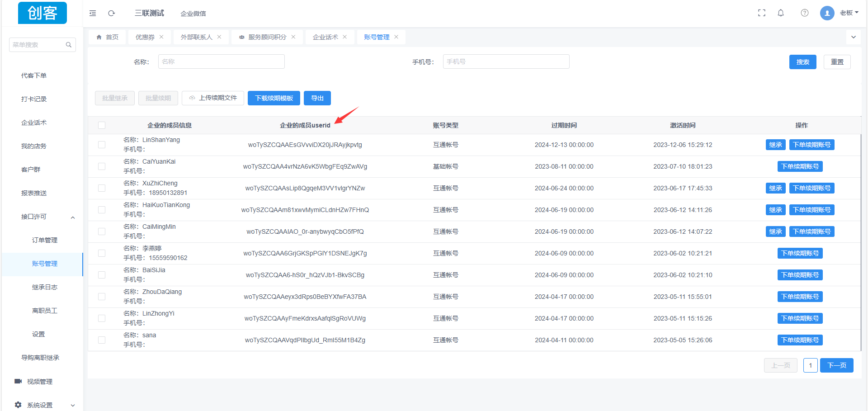
Task: Click 下单续期账号 for the 李燕婷 row
Action: coord(800,253)
